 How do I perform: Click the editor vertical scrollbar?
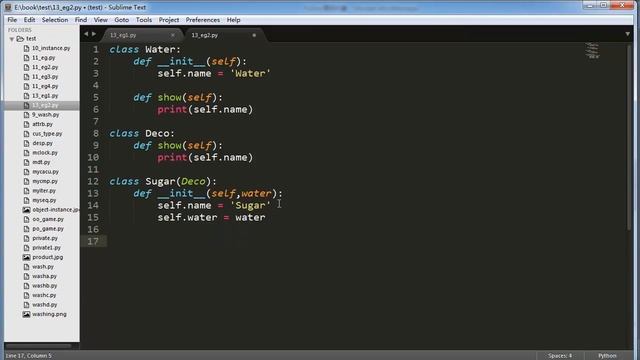point(630,137)
